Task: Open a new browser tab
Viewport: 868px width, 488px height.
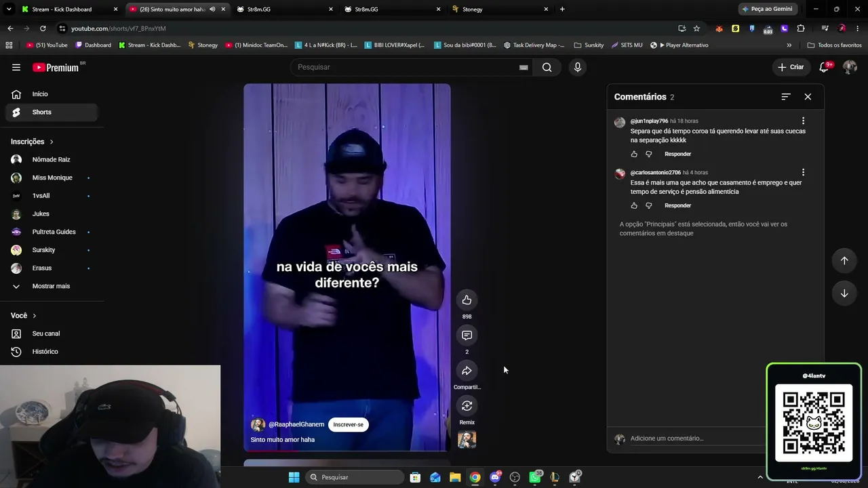Action: point(562,9)
